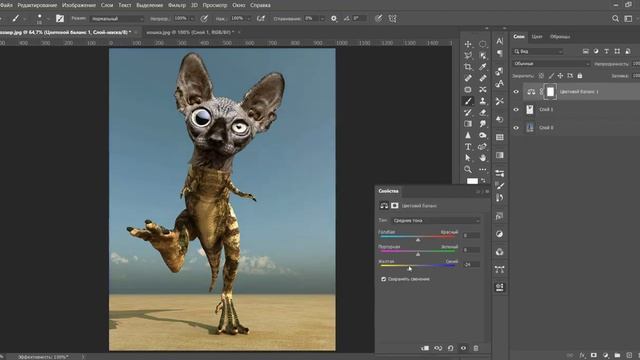Viewport: 640px width, 360px height.
Task: Toggle lock image pixels brush icon
Action: coord(551,76)
